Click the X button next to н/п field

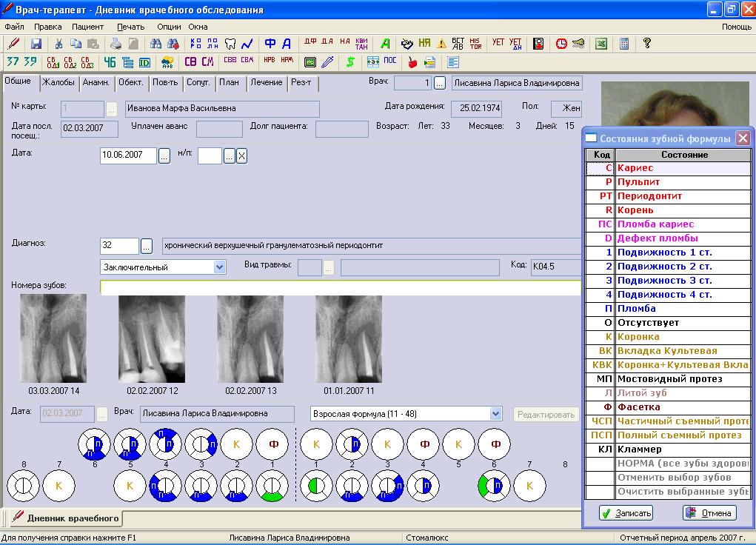coord(241,156)
